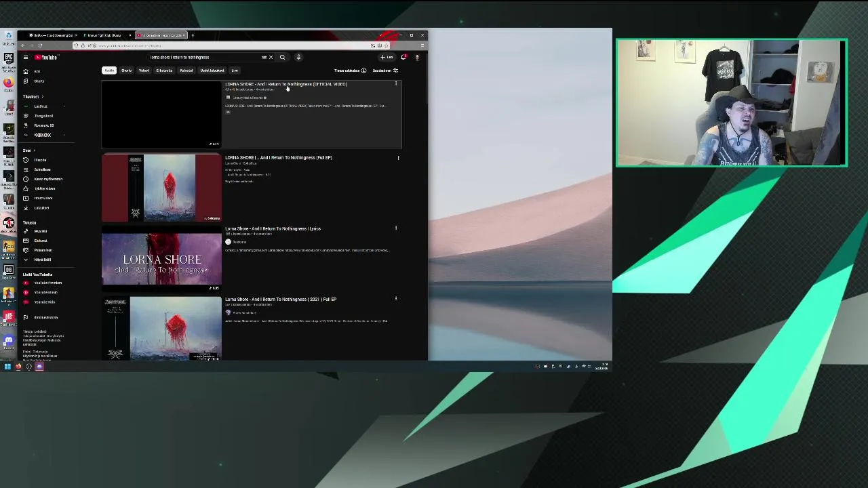Open YouTube notifications bell
Viewport: 868px width, 488px height.
(x=403, y=57)
